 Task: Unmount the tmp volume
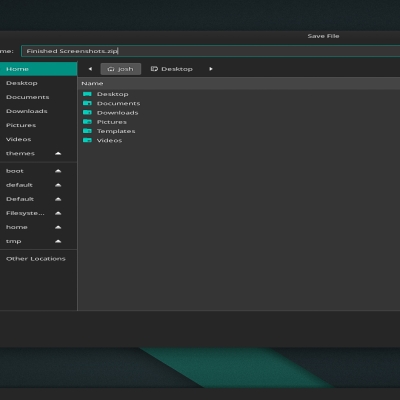[x=58, y=241]
